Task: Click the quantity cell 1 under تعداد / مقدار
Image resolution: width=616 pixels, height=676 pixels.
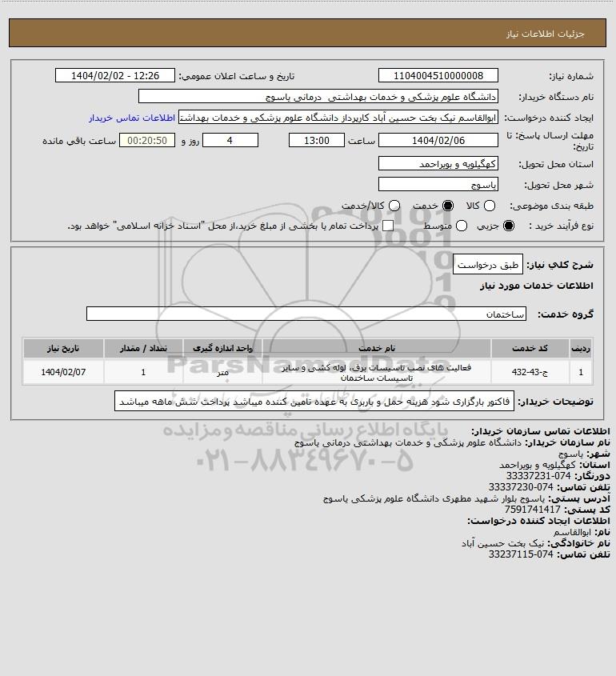Action: point(143,372)
